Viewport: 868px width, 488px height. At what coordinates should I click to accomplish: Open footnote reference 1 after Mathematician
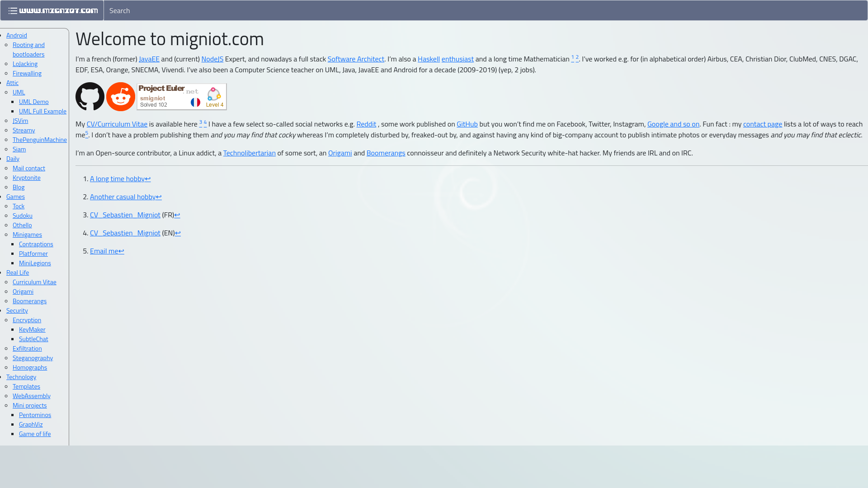click(x=572, y=57)
